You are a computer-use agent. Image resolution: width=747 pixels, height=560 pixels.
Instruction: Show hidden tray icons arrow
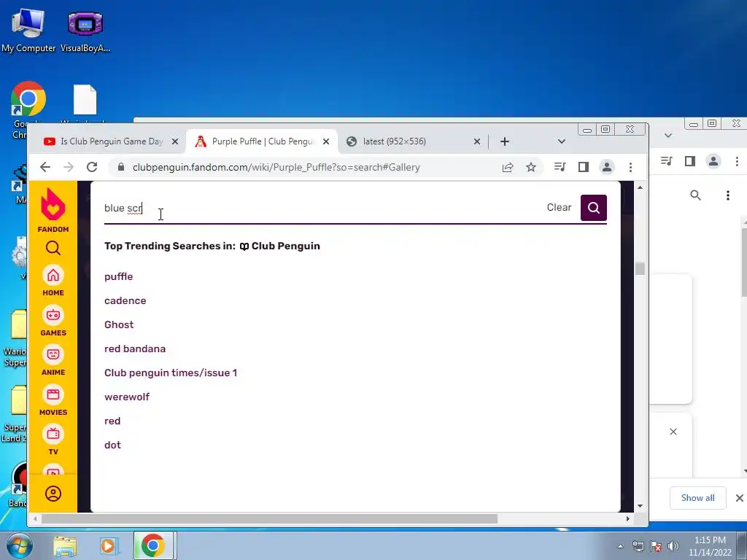[x=620, y=546]
